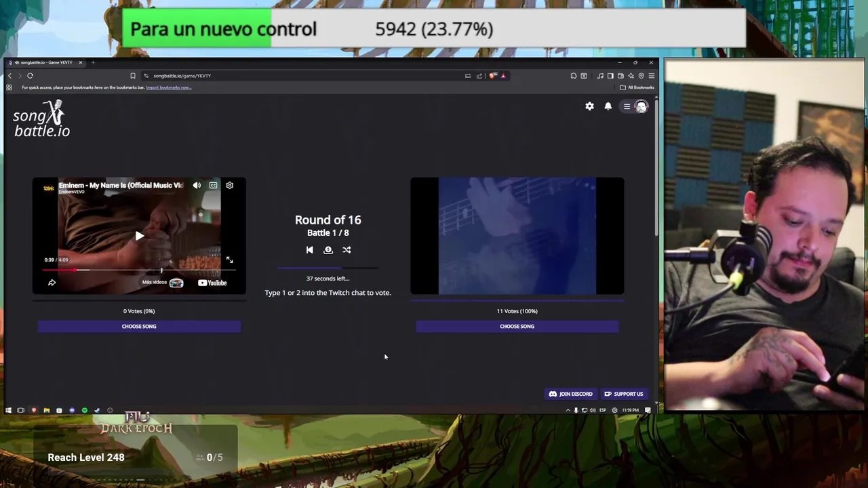Choose the right song with 11 votes

pos(517,326)
